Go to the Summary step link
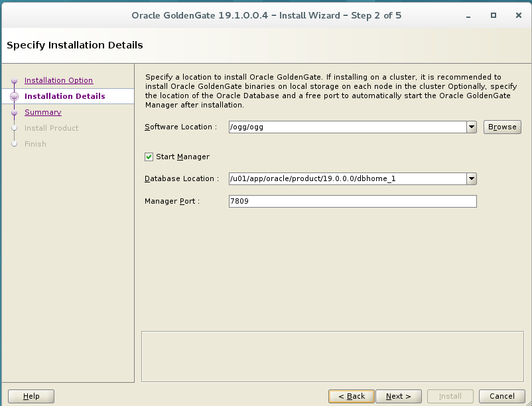Viewport: 532px width, 406px height. pos(43,112)
